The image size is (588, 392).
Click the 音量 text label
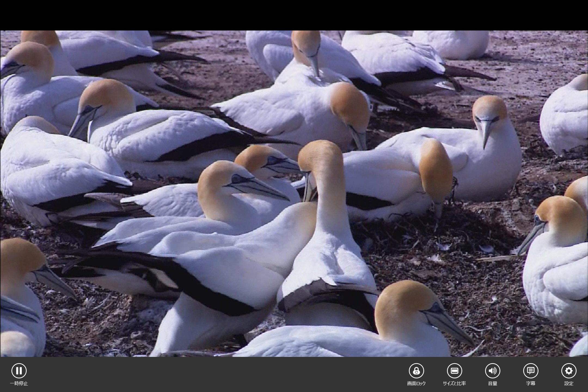click(x=492, y=384)
